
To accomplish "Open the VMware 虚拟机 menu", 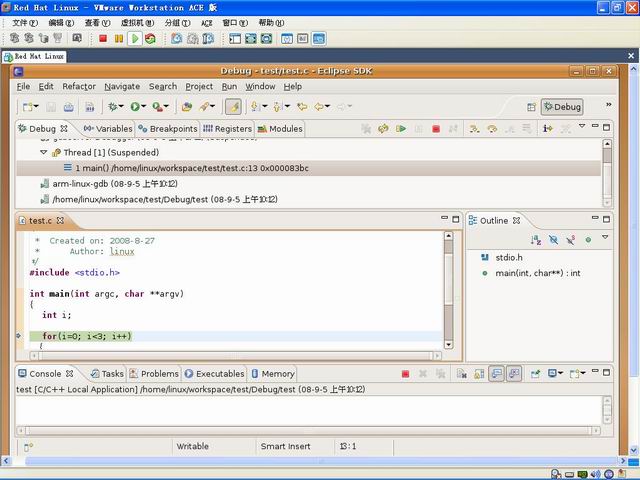I will pyautogui.click(x=137, y=23).
